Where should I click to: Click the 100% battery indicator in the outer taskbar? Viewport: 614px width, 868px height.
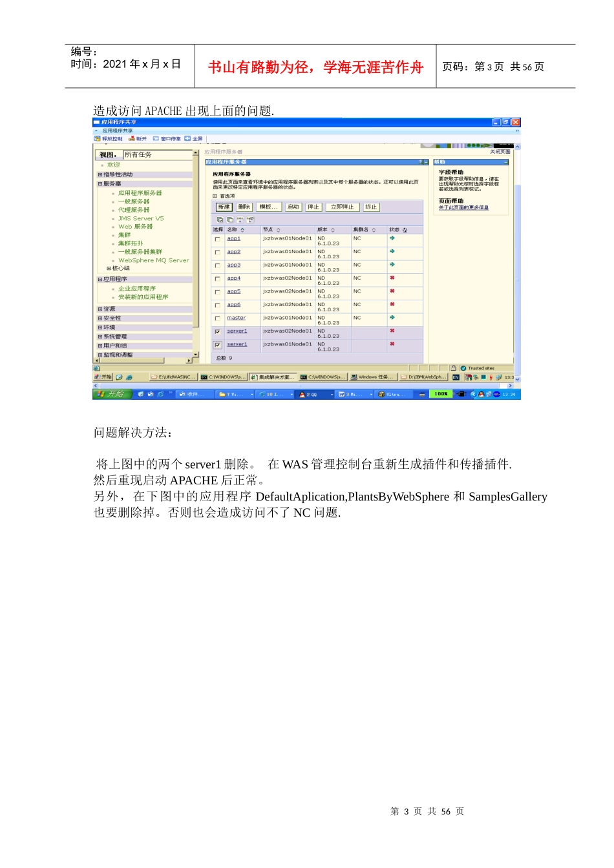click(441, 394)
